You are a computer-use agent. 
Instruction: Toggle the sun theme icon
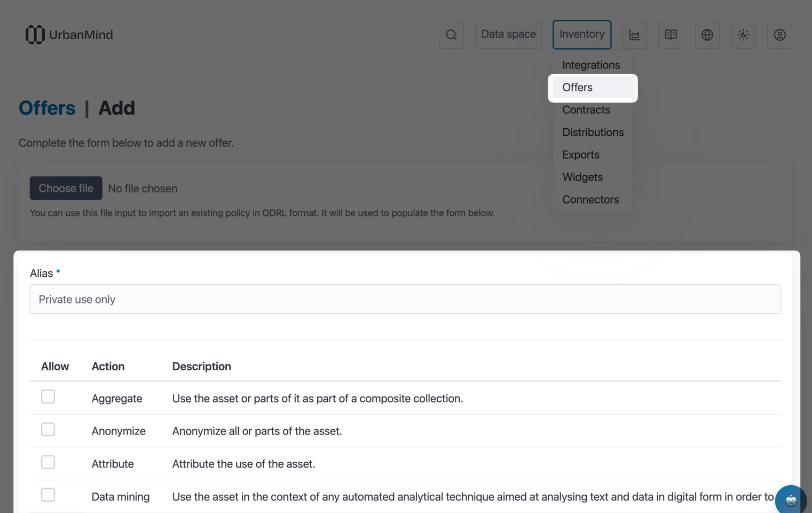[743, 35]
